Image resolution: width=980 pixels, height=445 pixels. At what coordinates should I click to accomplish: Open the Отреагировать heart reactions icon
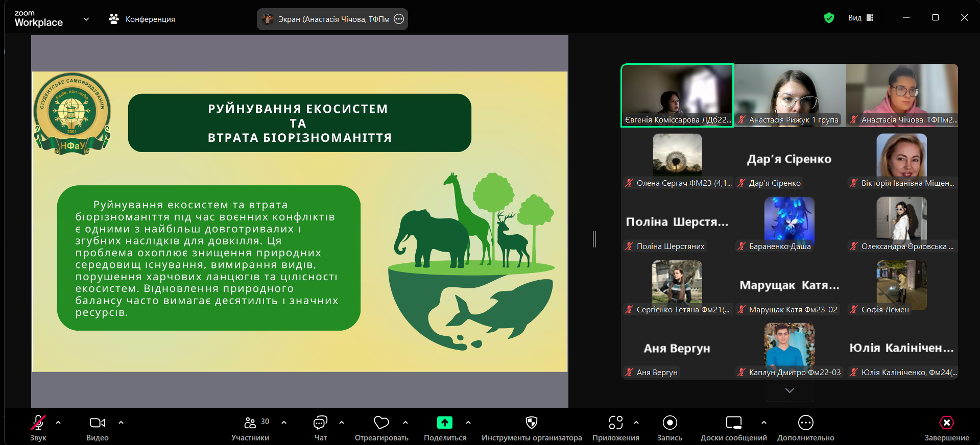(x=381, y=423)
